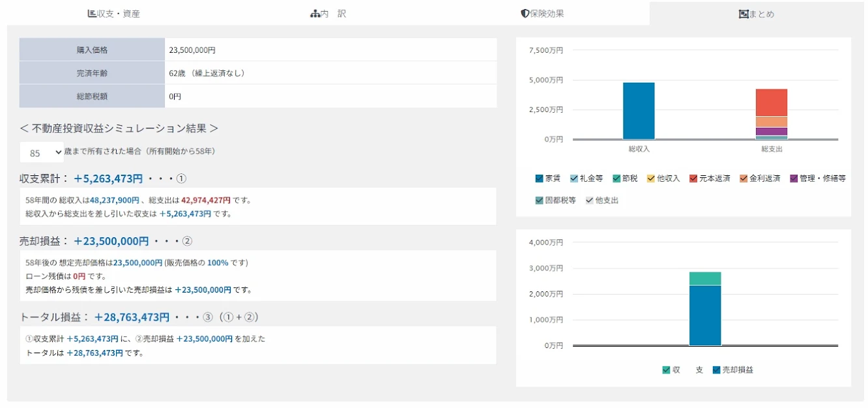Image resolution: width=868 pixels, height=408 pixels.
Task: Click the blue 売却損益 segment in the lower chart
Action: [705, 315]
